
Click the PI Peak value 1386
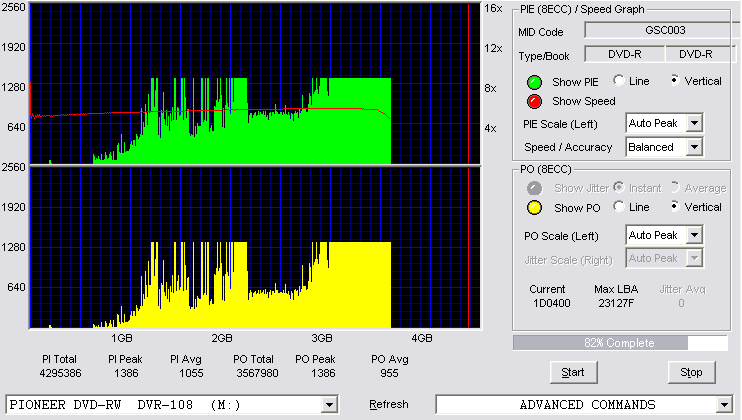(126, 373)
